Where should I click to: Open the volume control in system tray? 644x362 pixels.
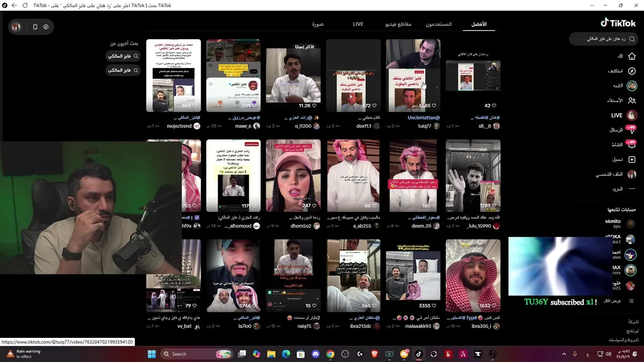pyautogui.click(x=609, y=354)
